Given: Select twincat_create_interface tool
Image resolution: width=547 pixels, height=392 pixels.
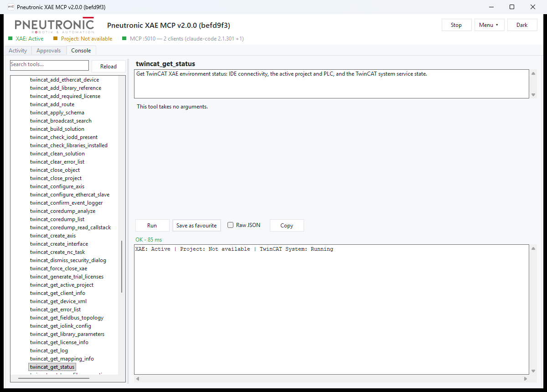Looking at the screenshot, I should tap(59, 244).
